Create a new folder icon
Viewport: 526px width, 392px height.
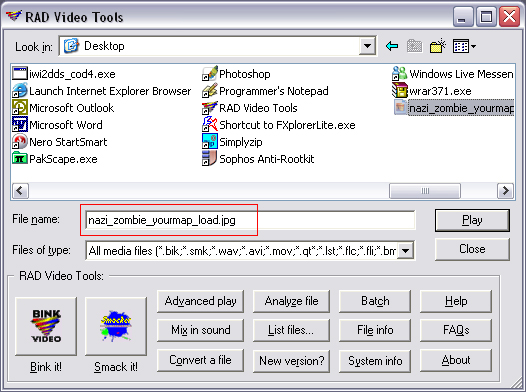[x=438, y=46]
